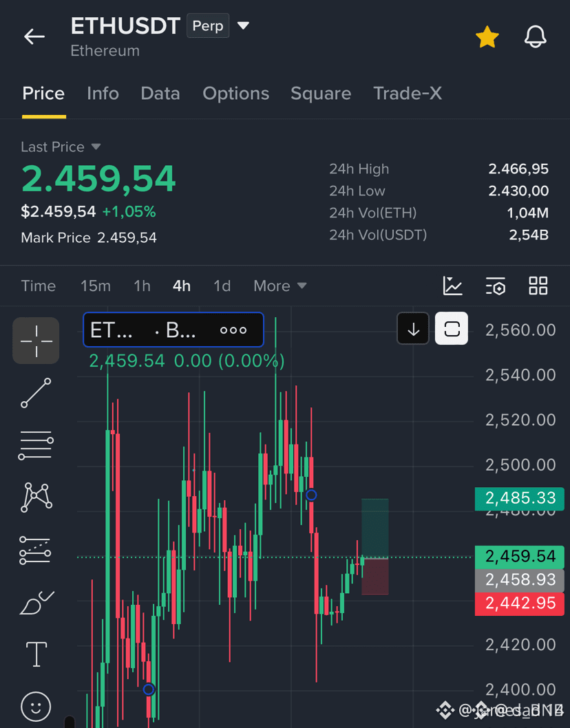The width and height of the screenshot is (570, 728).
Task: Select the 1h interval
Action: coord(142,286)
